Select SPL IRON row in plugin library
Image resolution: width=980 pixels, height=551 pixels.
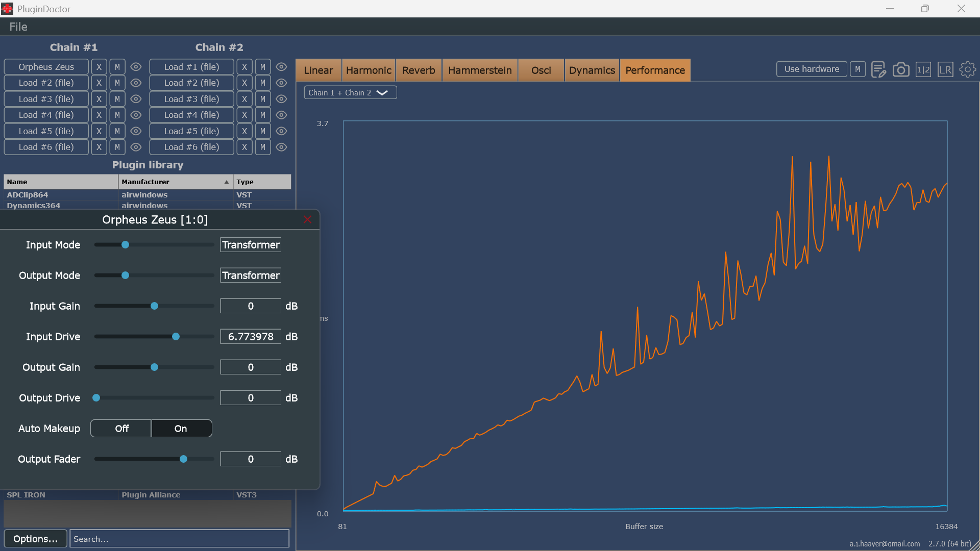[148, 495]
